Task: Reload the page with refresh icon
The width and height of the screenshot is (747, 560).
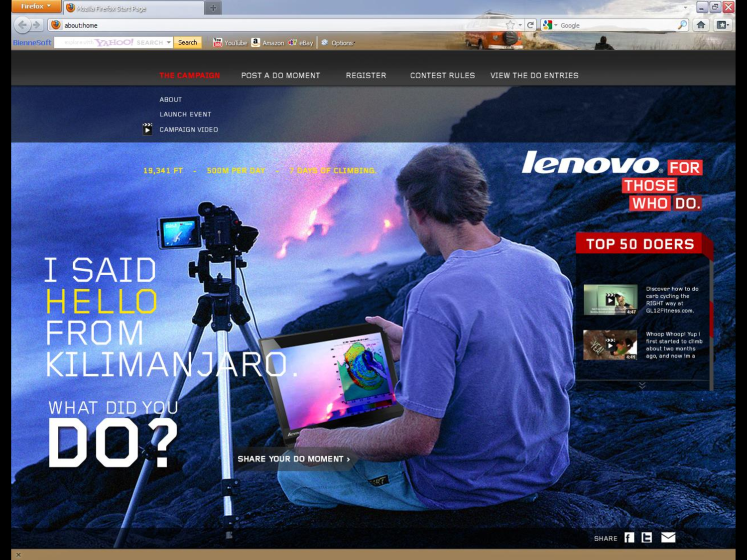Action: click(531, 25)
